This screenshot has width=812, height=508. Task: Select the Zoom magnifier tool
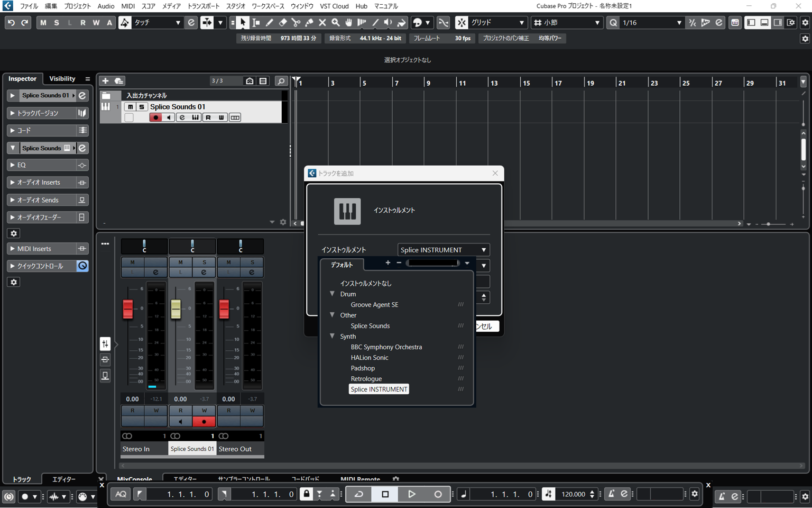[336, 23]
